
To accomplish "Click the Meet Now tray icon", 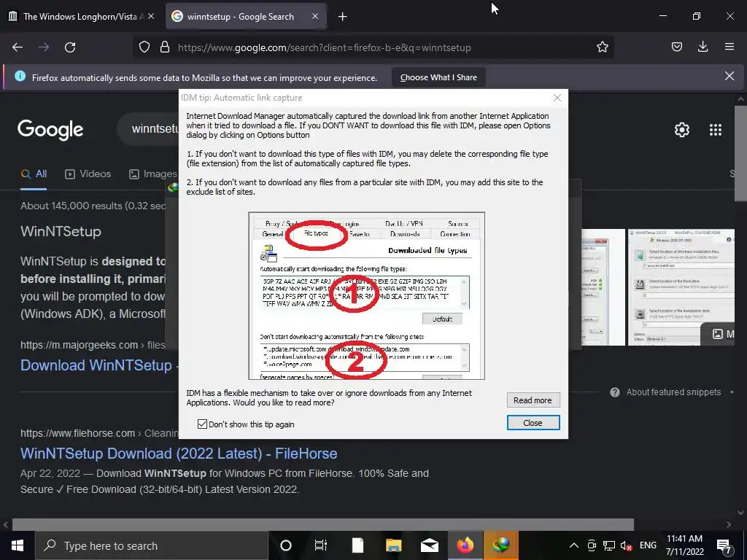I will [592, 545].
